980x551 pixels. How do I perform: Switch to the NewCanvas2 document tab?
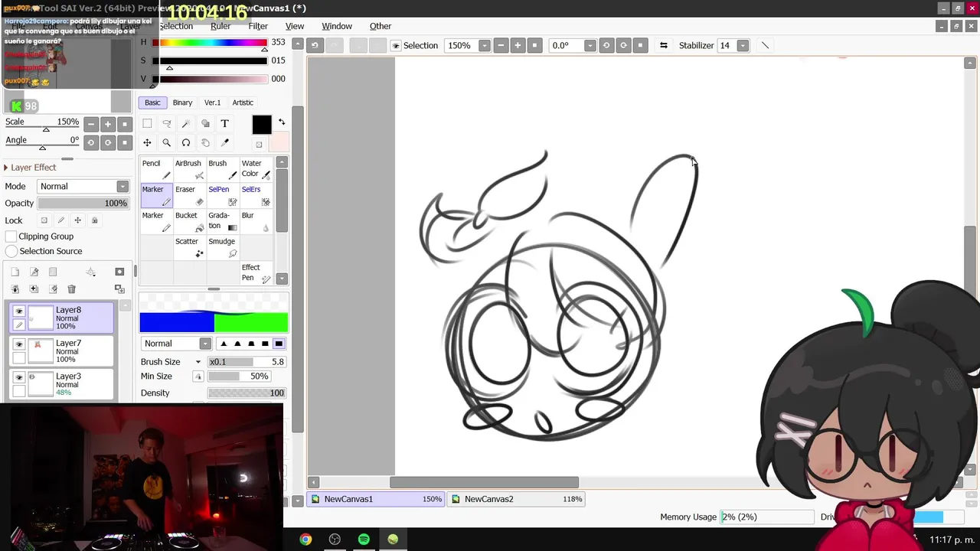516,499
